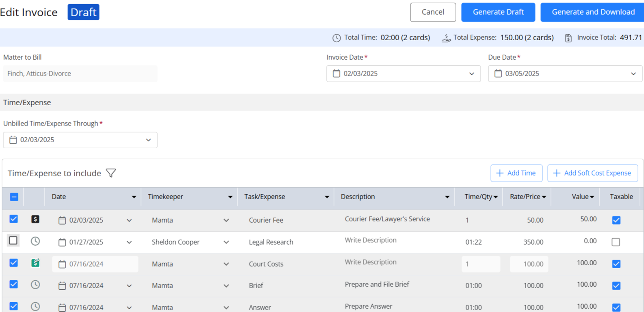Click the Cancel button
The width and height of the screenshot is (644, 312).
coord(433,12)
